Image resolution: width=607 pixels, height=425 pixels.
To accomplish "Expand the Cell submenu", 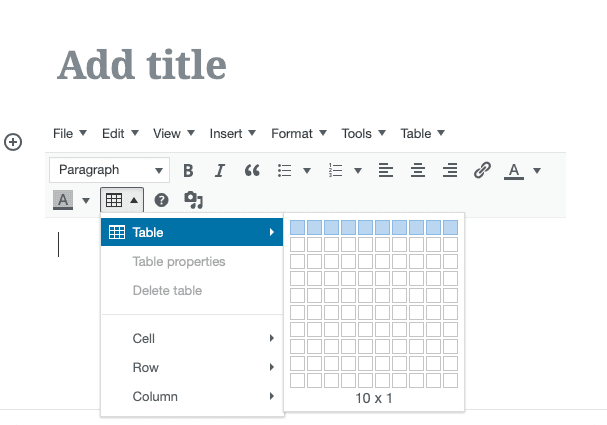I will [x=191, y=339].
